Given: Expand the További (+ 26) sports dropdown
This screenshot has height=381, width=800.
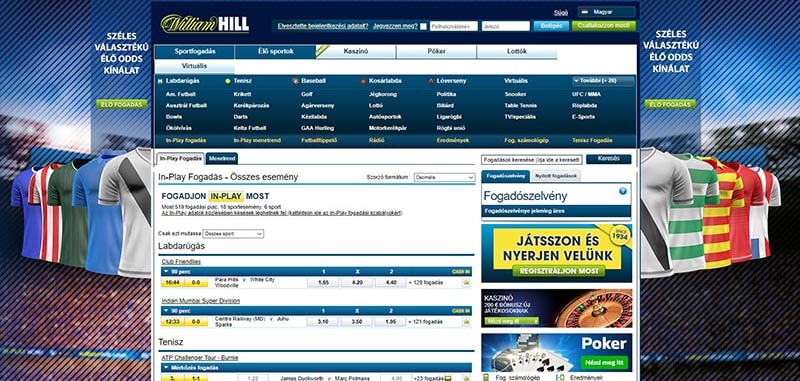Looking at the screenshot, I should [x=603, y=81].
